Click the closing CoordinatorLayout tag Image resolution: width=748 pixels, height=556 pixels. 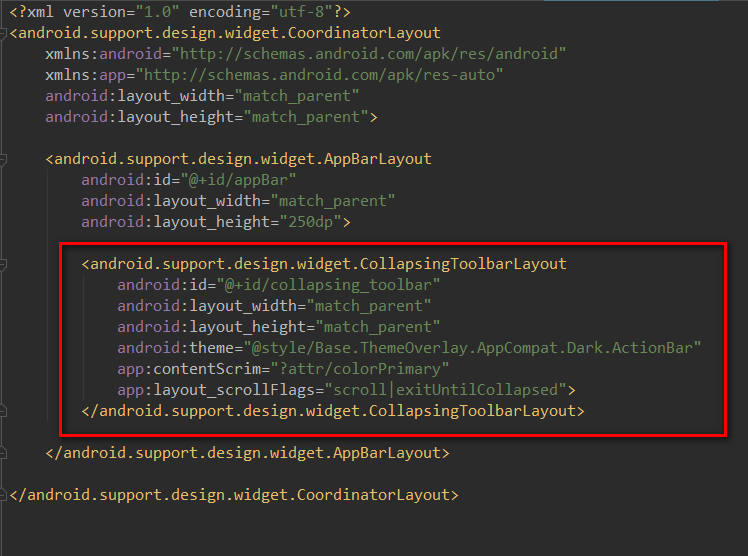234,494
